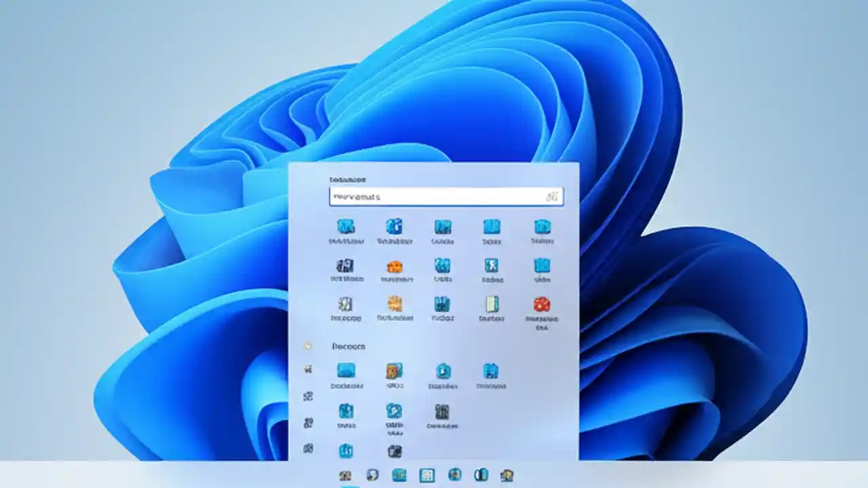
Task: Launch the dark grid icon below the recent apps
Action: (395, 451)
